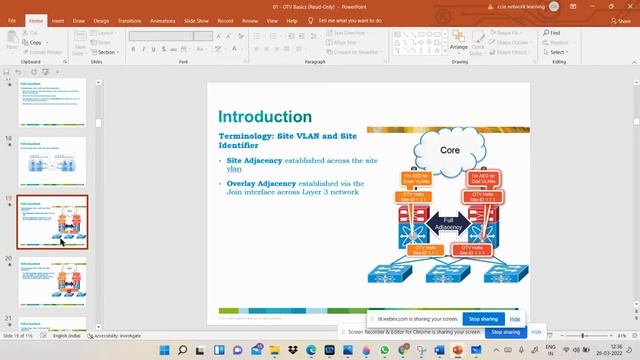This screenshot has width=640, height=360.
Task: Click the Decrease Font Size button
Action: coord(228,36)
